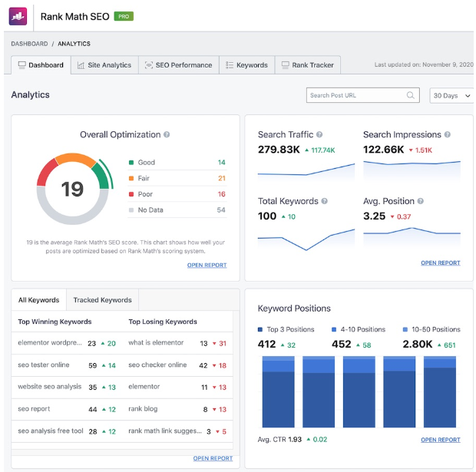
Task: Click 4-10 Positions legend square
Action: coord(334,330)
